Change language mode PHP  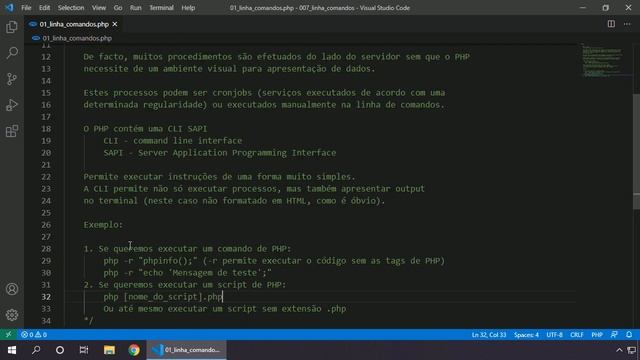point(597,335)
